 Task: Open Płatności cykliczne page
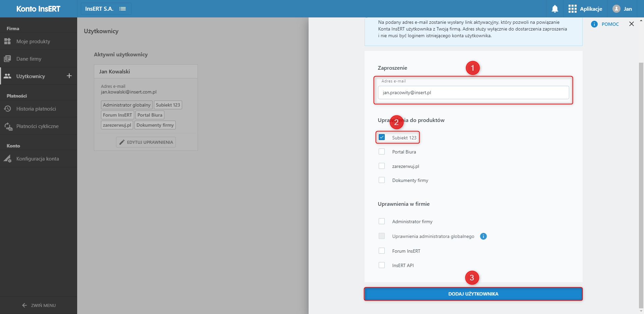click(39, 126)
